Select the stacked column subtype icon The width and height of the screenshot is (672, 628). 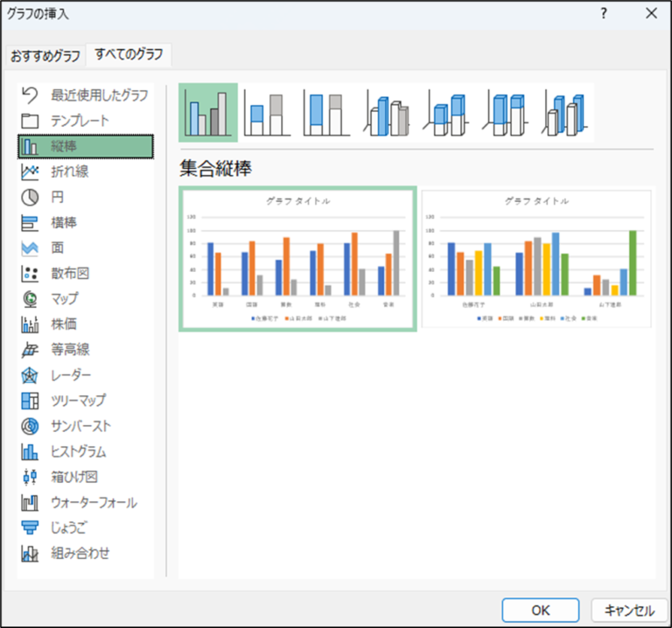[x=268, y=113]
